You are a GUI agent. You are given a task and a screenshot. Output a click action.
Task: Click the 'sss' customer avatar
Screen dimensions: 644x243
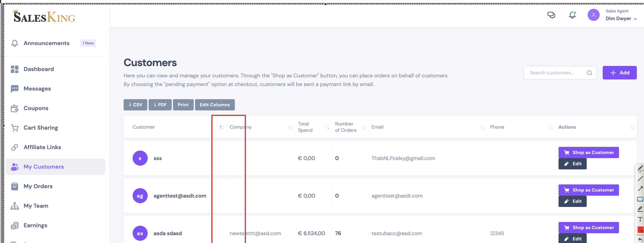(140, 158)
